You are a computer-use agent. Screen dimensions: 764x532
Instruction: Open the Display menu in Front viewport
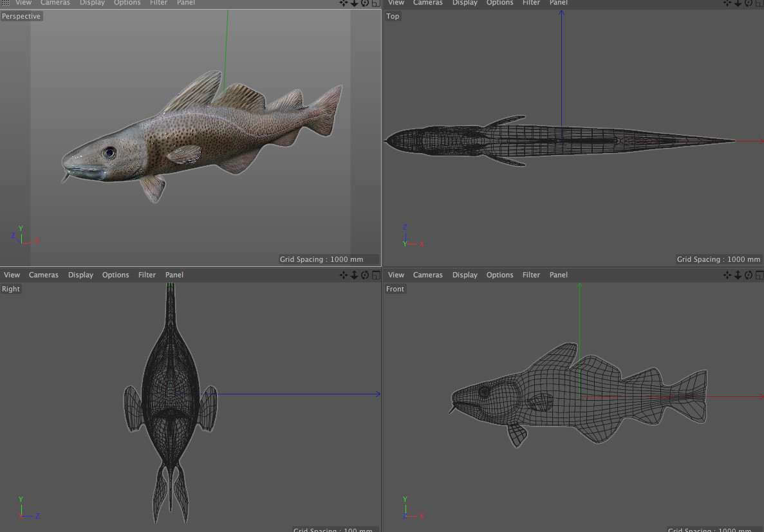(x=465, y=275)
